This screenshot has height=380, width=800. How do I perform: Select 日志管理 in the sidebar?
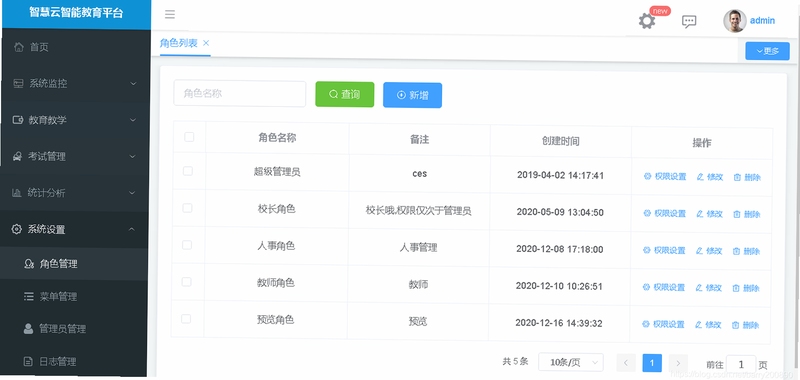coord(73,362)
